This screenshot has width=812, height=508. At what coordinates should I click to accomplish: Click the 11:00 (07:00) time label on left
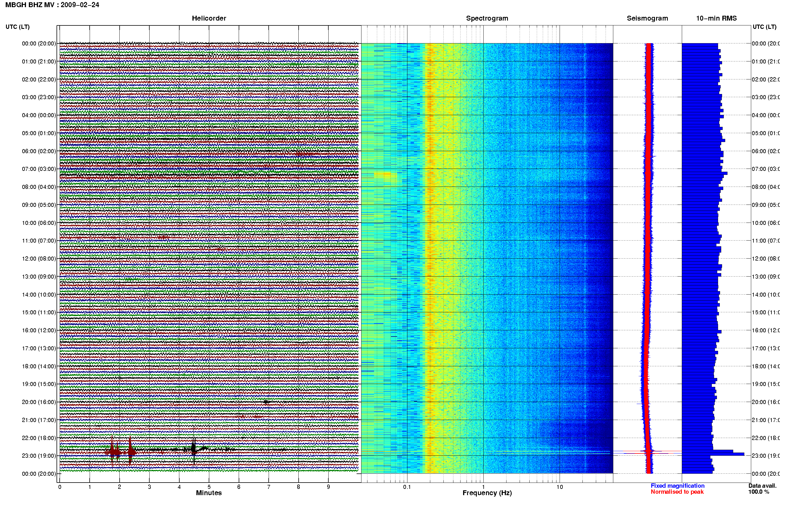39,241
